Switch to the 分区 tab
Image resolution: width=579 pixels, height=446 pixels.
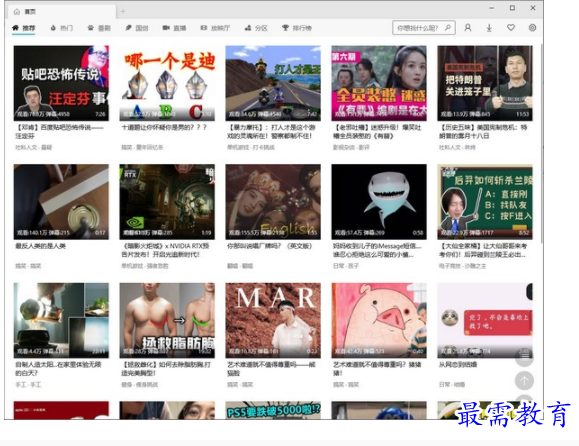click(256, 28)
